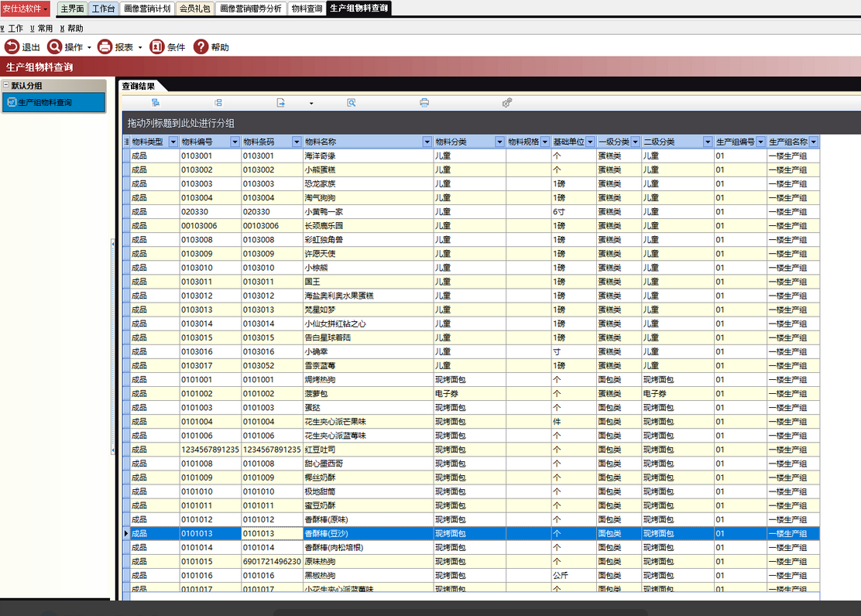The width and height of the screenshot is (861, 616).
Task: Click the search/find icon in results toolbar
Action: (x=352, y=103)
